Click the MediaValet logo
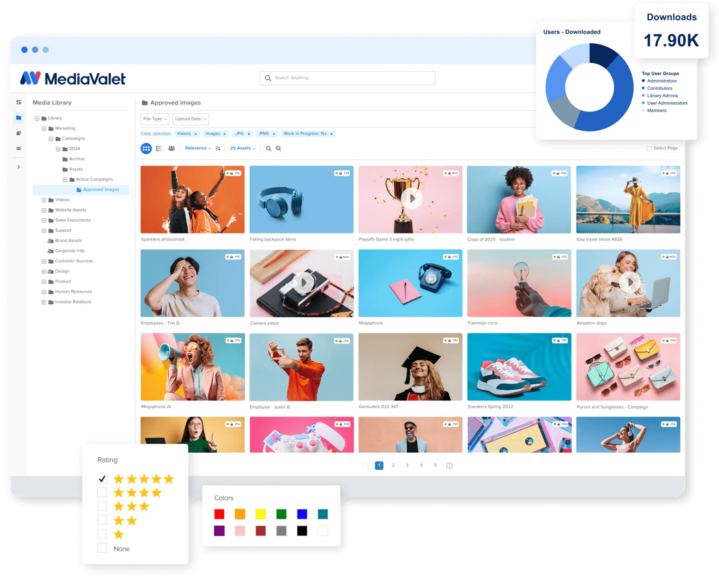 pyautogui.click(x=73, y=78)
